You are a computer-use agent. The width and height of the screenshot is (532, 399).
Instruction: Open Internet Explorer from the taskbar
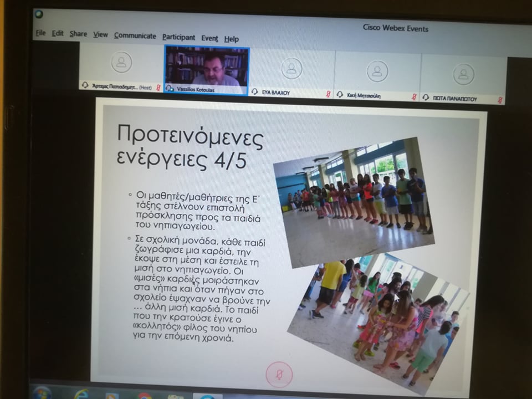tap(81, 394)
